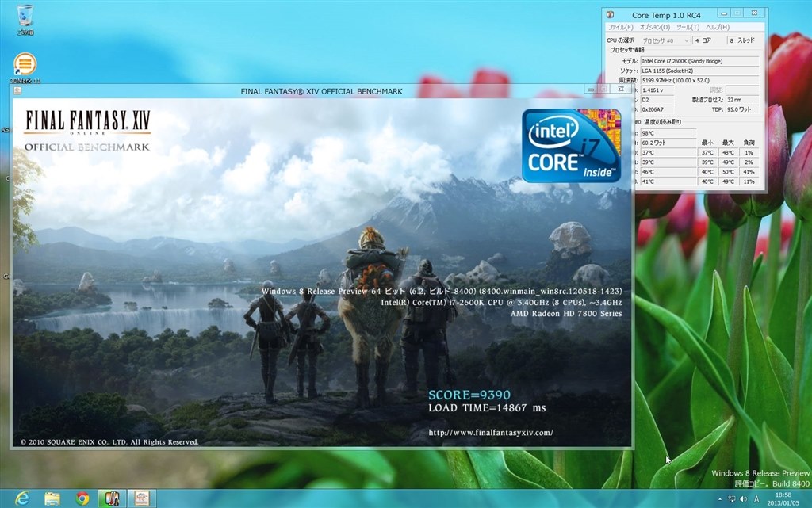812x508 pixels.
Task: Open オプション(O) menu in Core Temp
Action: point(654,27)
